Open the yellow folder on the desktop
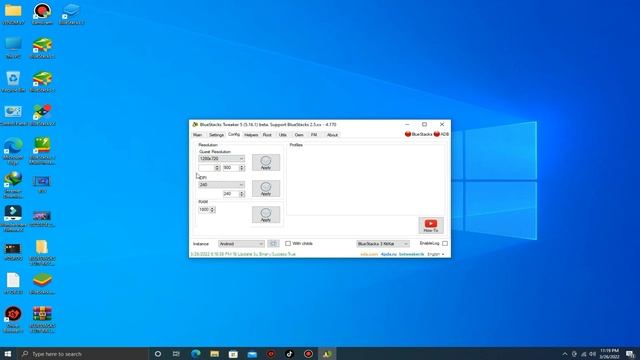Image resolution: width=640 pixels, height=360 pixels. coord(13,14)
